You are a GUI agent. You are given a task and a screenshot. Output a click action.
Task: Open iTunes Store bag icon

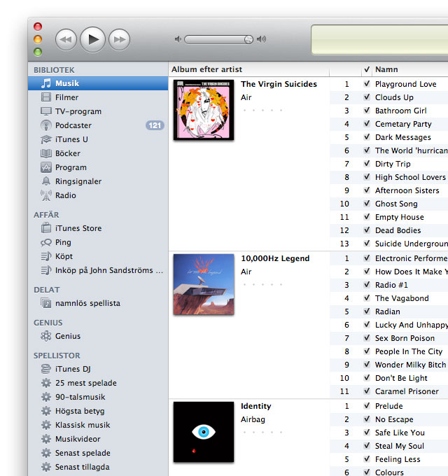(x=45, y=228)
